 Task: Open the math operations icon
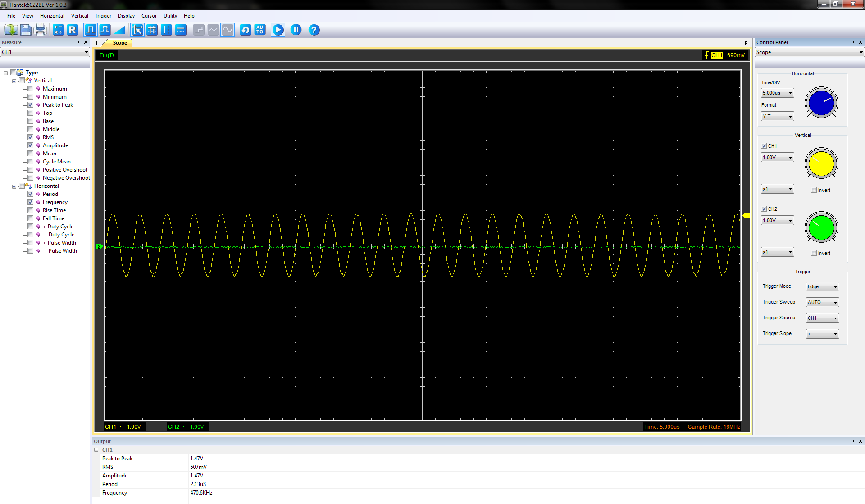pos(58,30)
